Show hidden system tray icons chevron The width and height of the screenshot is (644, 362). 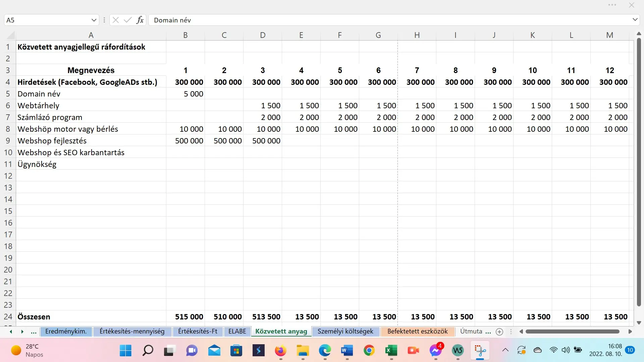505,350
